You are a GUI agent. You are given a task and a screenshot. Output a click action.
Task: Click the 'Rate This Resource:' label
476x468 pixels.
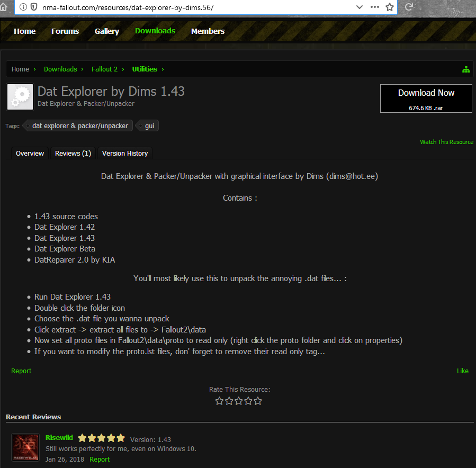pyautogui.click(x=239, y=390)
